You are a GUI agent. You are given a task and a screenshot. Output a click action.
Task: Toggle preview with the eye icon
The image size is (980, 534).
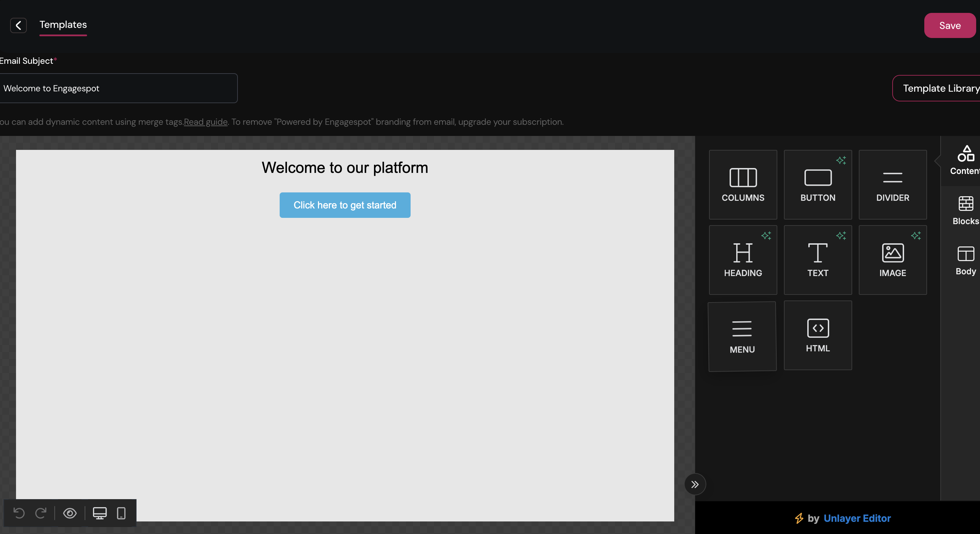coord(70,513)
